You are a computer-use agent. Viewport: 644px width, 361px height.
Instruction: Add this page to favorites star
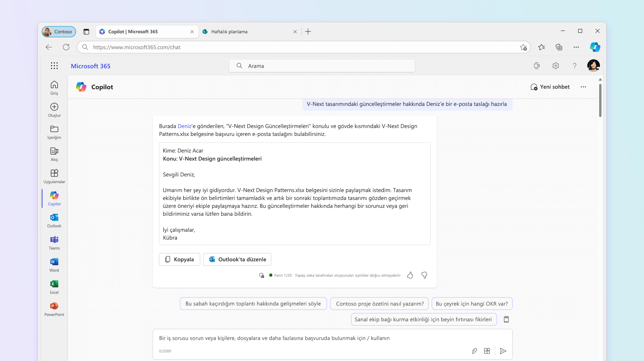[x=523, y=47]
